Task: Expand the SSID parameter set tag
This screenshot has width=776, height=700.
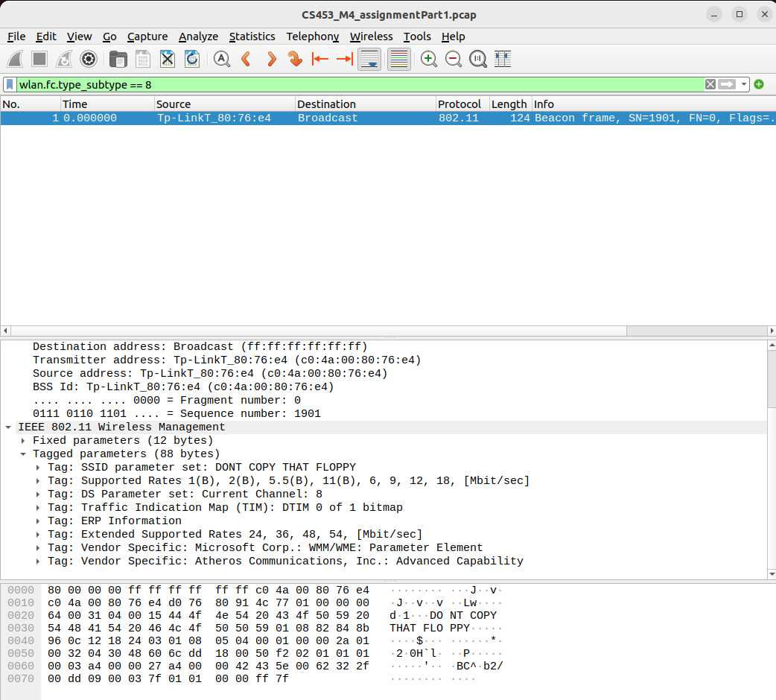Action: click(x=39, y=468)
